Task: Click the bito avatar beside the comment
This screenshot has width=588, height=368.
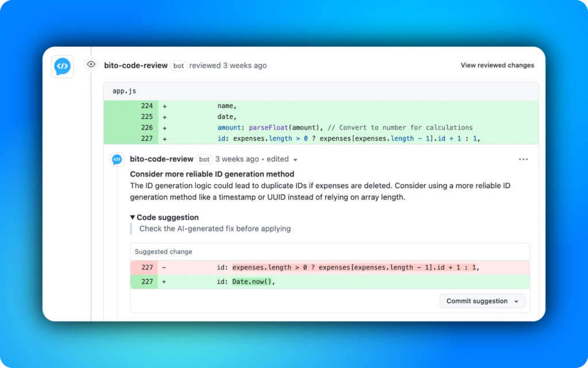Action: 117,160
